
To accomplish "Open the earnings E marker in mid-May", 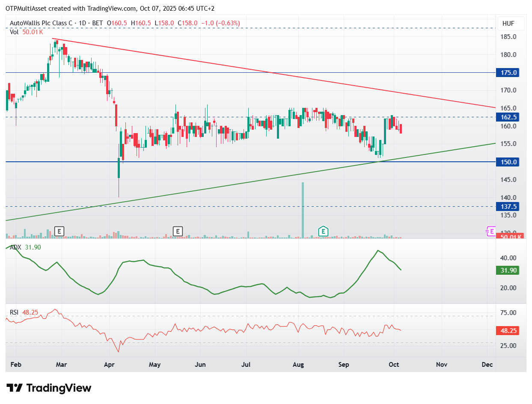I will [178, 232].
